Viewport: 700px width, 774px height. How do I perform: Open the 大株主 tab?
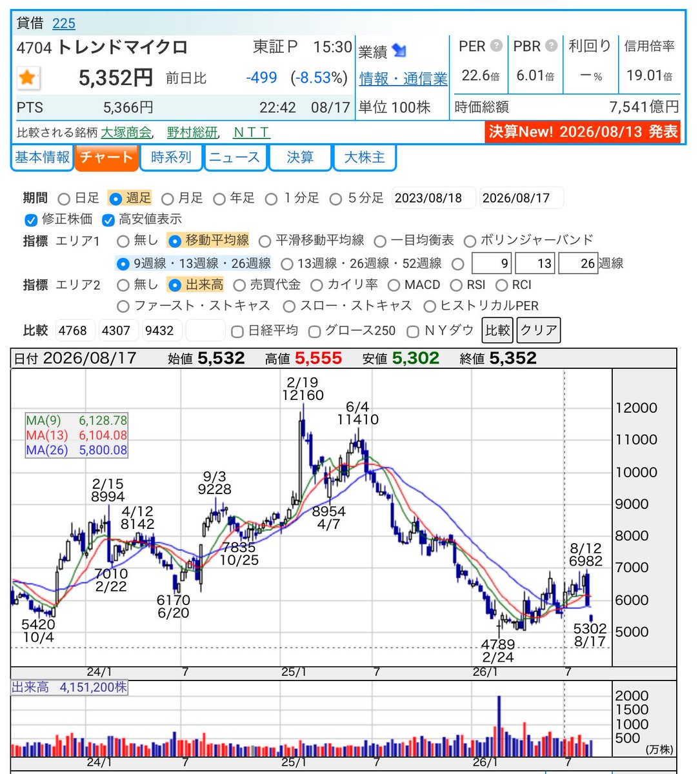(365, 158)
